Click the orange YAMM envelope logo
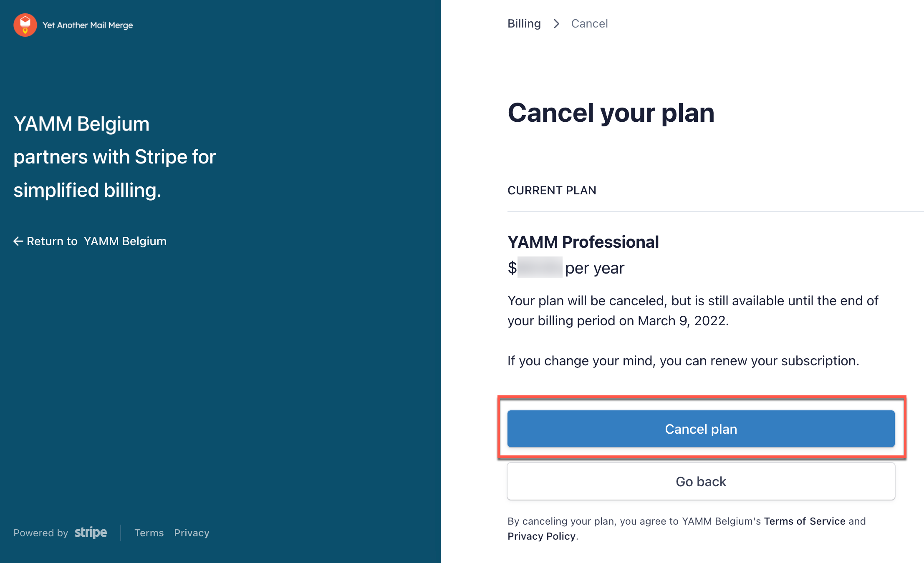Viewport: 924px width, 563px height. [x=25, y=25]
